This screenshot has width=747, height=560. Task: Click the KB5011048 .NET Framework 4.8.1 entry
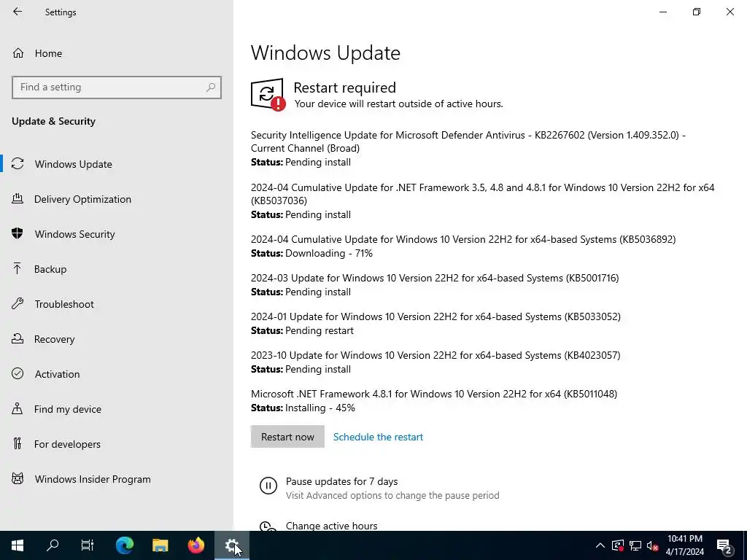[x=434, y=394]
